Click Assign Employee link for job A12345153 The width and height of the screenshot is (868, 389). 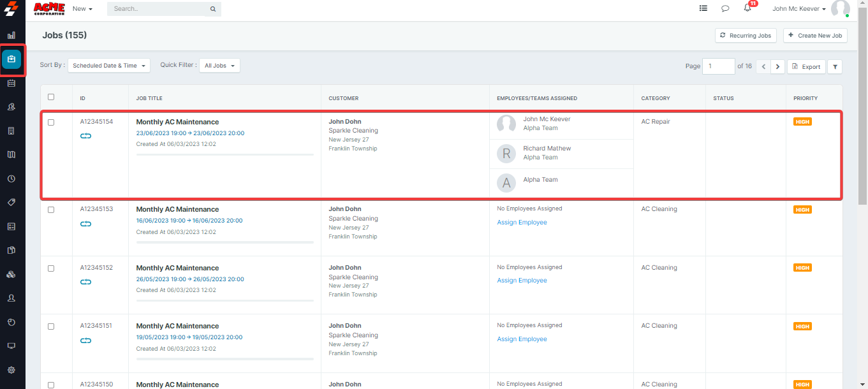coord(522,223)
